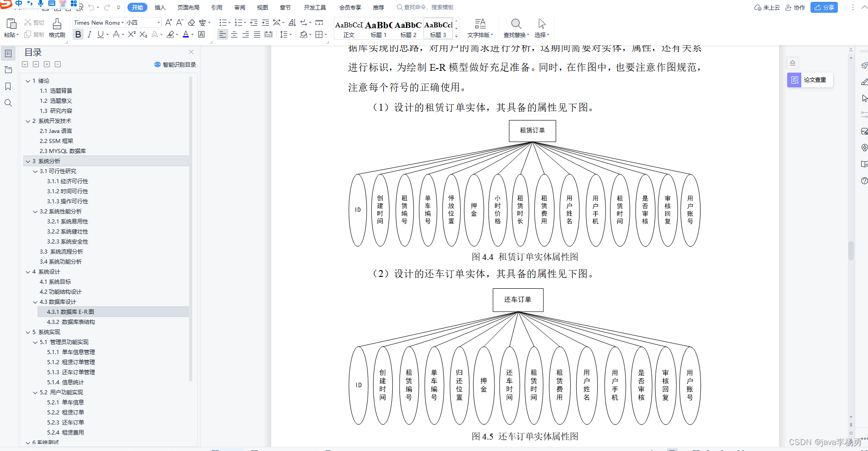Toggle subscript X₂ formatting
The image size is (868, 451).
pyautogui.click(x=143, y=34)
